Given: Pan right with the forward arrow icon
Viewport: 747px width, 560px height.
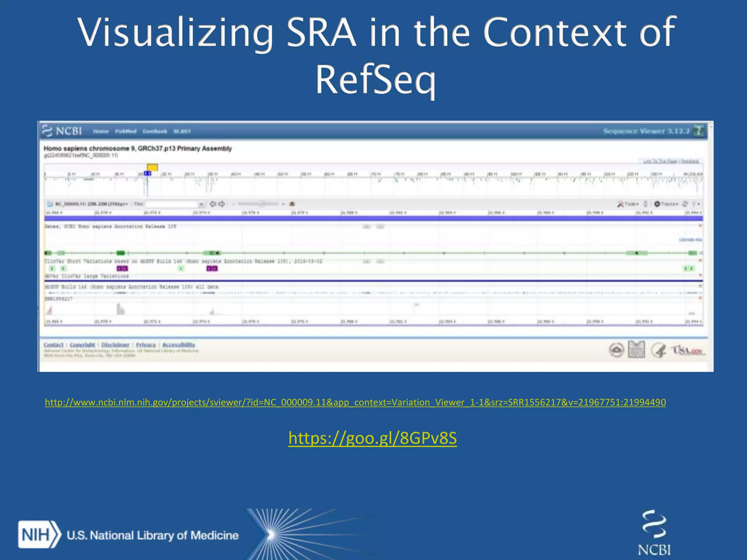Looking at the screenshot, I should 222,204.
